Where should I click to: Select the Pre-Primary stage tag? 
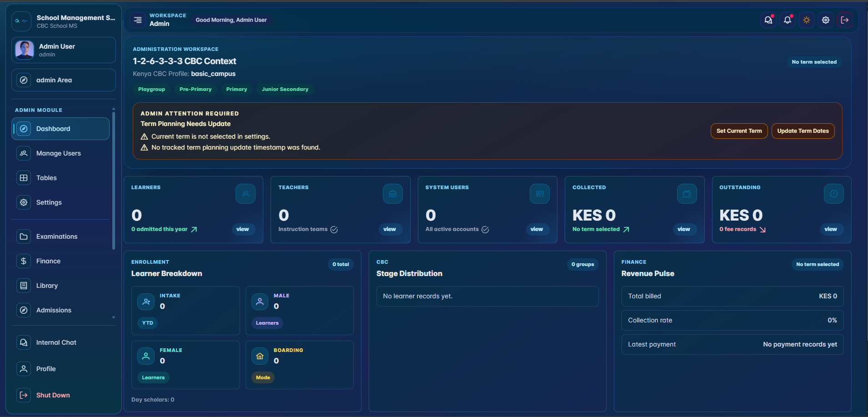pyautogui.click(x=196, y=89)
